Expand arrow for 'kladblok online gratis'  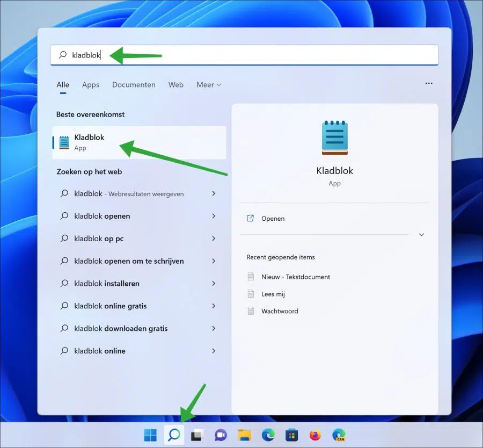coord(214,306)
